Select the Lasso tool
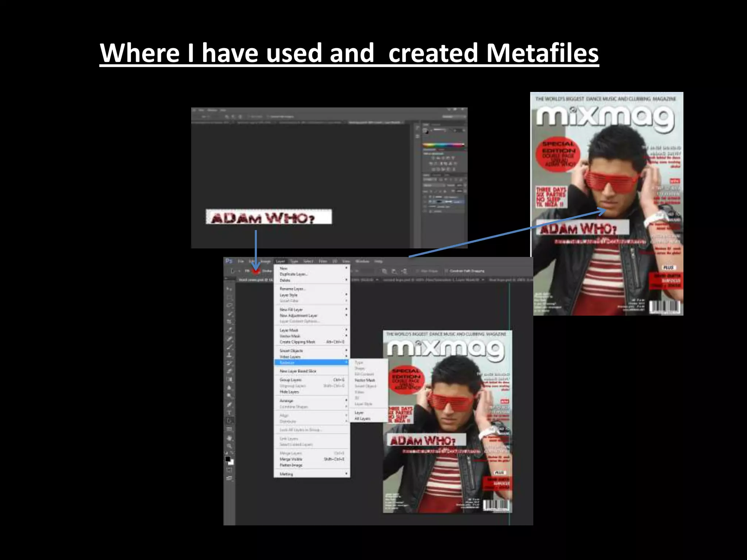The image size is (747, 560). 229,306
